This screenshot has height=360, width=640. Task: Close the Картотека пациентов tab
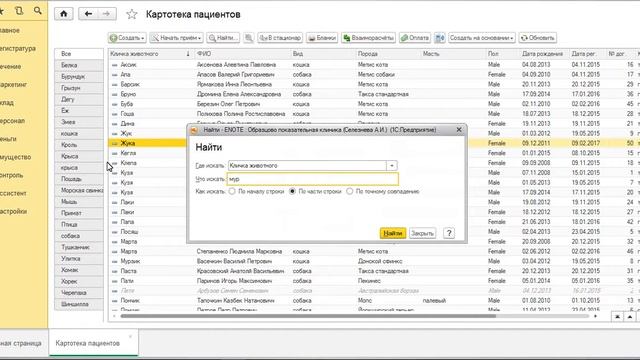[130, 337]
